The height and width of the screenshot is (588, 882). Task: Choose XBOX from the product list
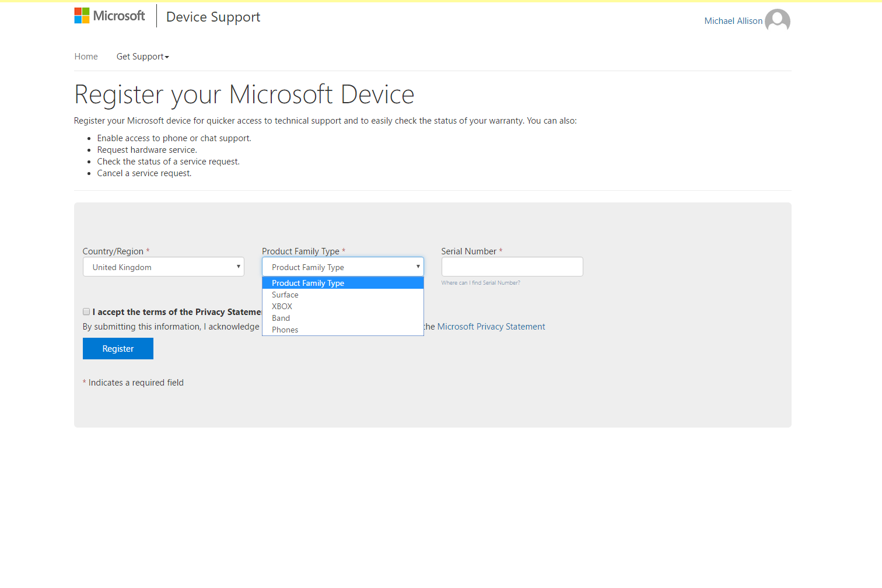tap(343, 306)
